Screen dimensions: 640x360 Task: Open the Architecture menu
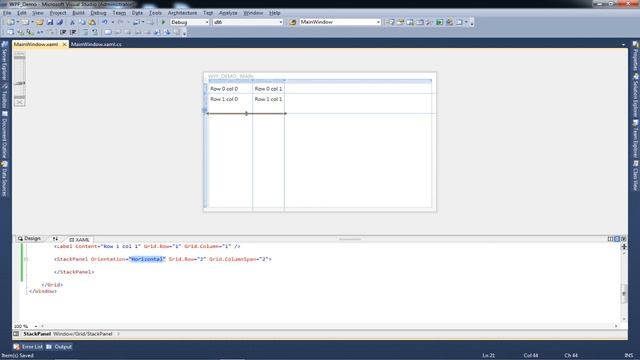pos(182,13)
